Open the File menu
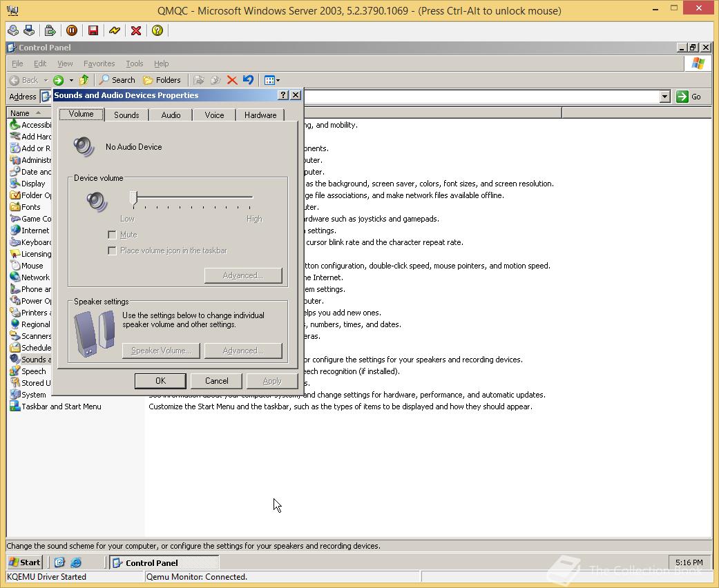This screenshot has width=719, height=588. 17,63
